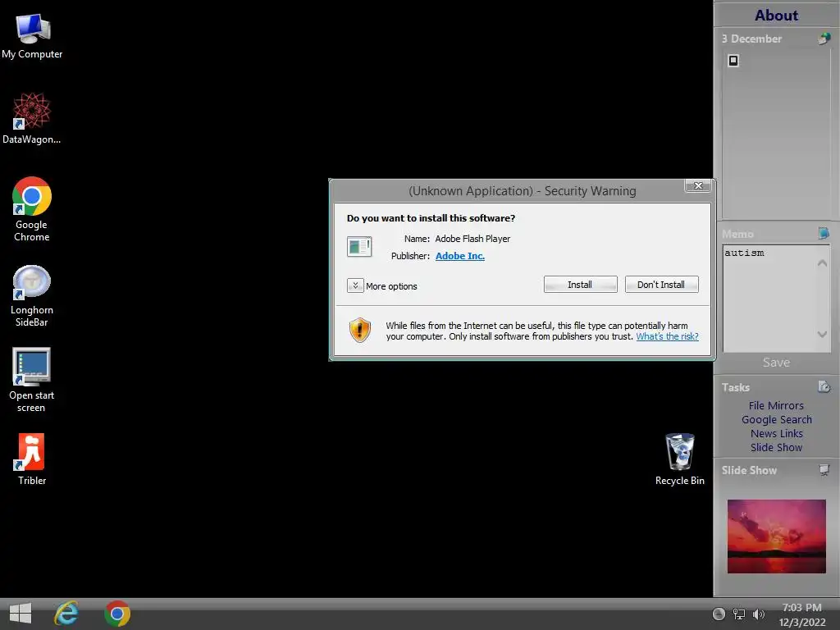Open the File Mirrors task link

pyautogui.click(x=776, y=405)
